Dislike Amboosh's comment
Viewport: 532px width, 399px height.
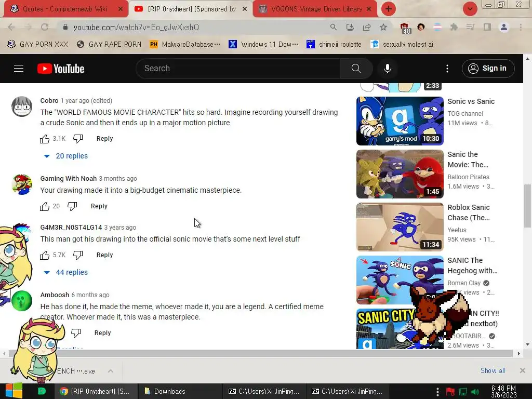(76, 333)
